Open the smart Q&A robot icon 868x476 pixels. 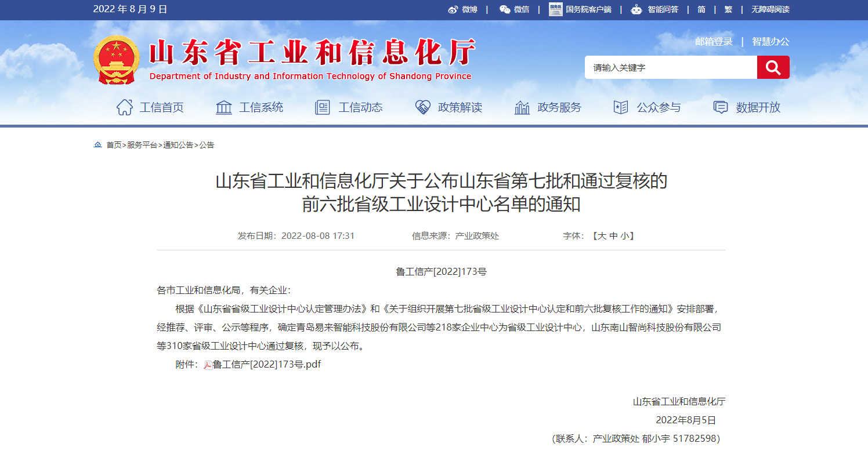tap(636, 9)
